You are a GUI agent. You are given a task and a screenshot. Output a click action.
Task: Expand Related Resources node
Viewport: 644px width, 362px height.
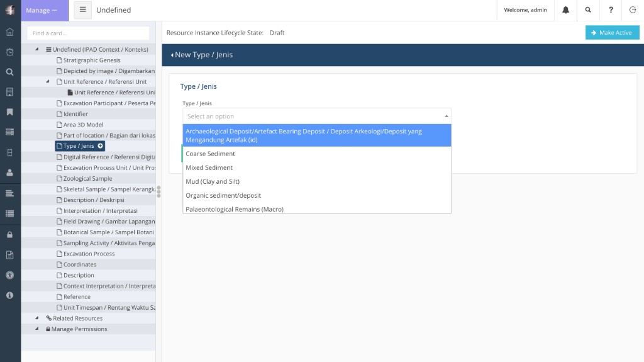click(37, 318)
